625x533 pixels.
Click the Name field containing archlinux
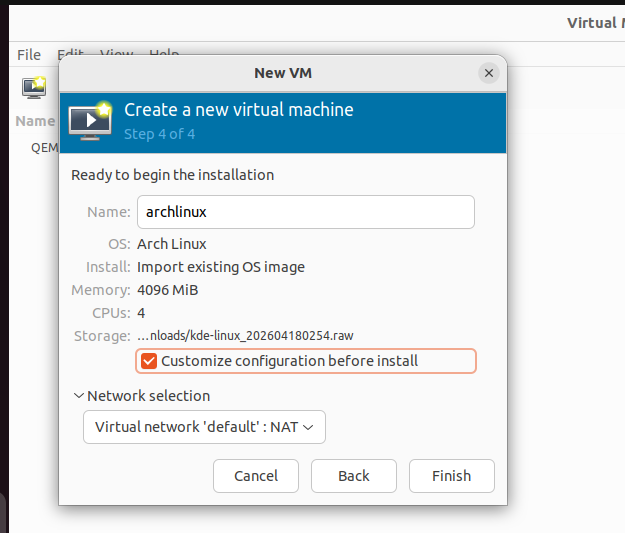pyautogui.click(x=306, y=212)
